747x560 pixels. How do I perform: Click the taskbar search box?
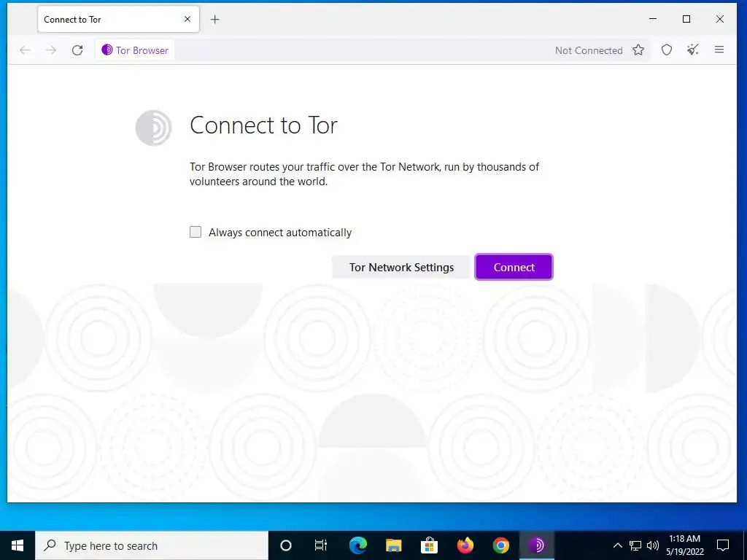pyautogui.click(x=152, y=545)
